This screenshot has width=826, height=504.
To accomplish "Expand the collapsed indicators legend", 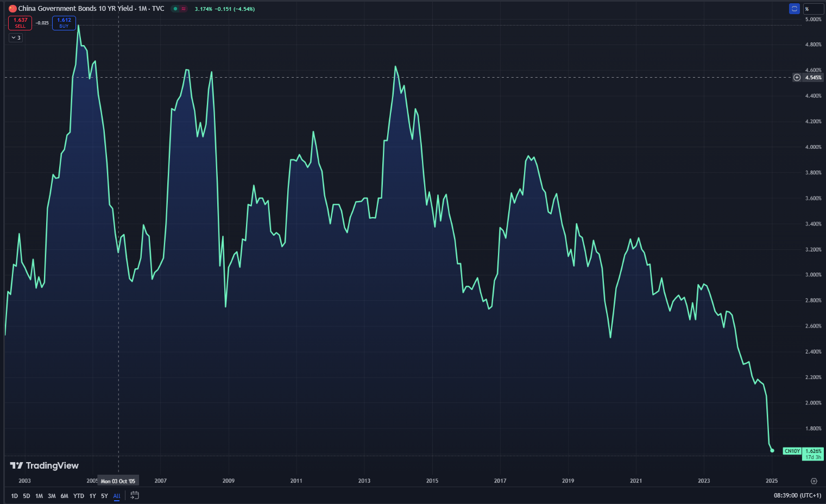I will (16, 37).
